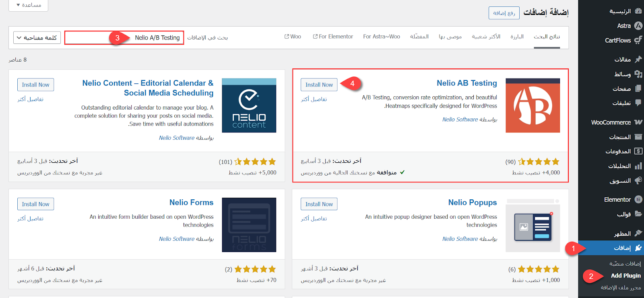This screenshot has height=298, width=644.
Task: Click the المظهر paintbrush icon
Action: tap(638, 233)
